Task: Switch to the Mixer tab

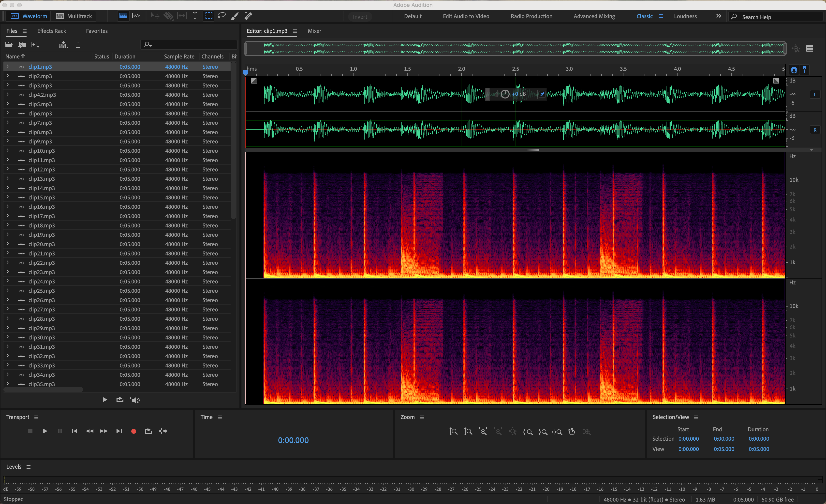Action: pyautogui.click(x=314, y=31)
